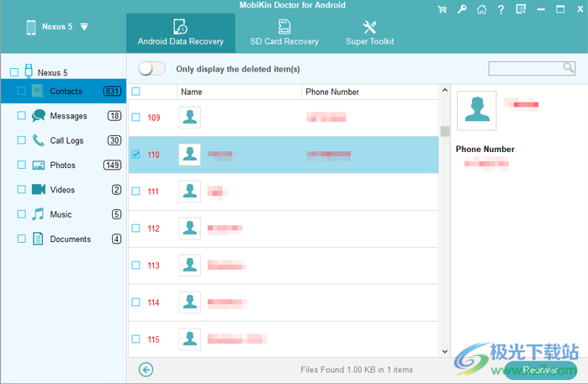
Task: Click the avatar of contact 109
Action: click(190, 118)
